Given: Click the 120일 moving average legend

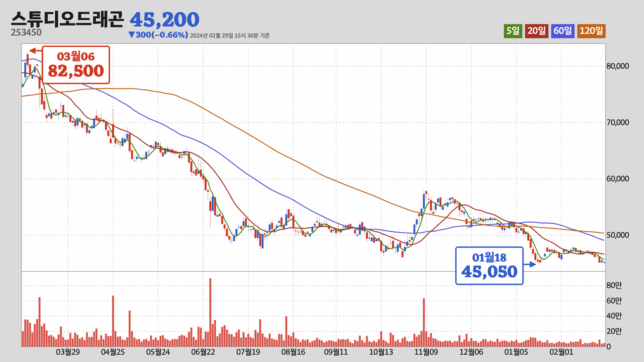Looking at the screenshot, I should (x=591, y=31).
